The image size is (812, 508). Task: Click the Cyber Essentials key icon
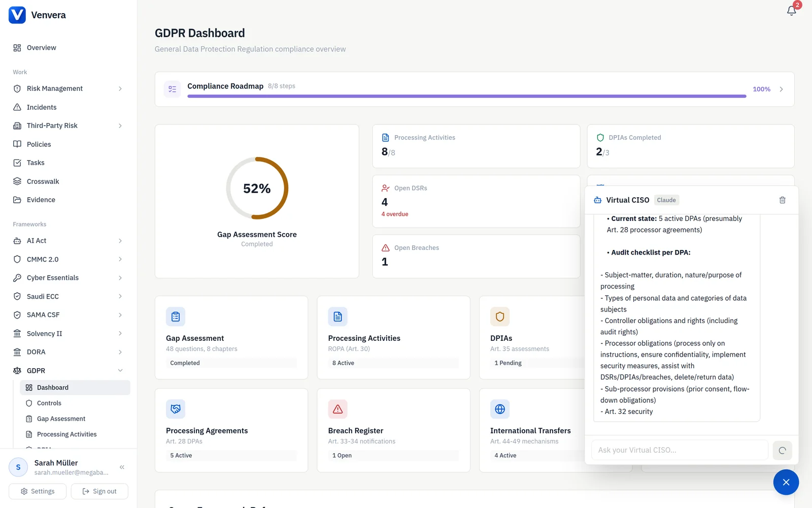click(x=17, y=278)
